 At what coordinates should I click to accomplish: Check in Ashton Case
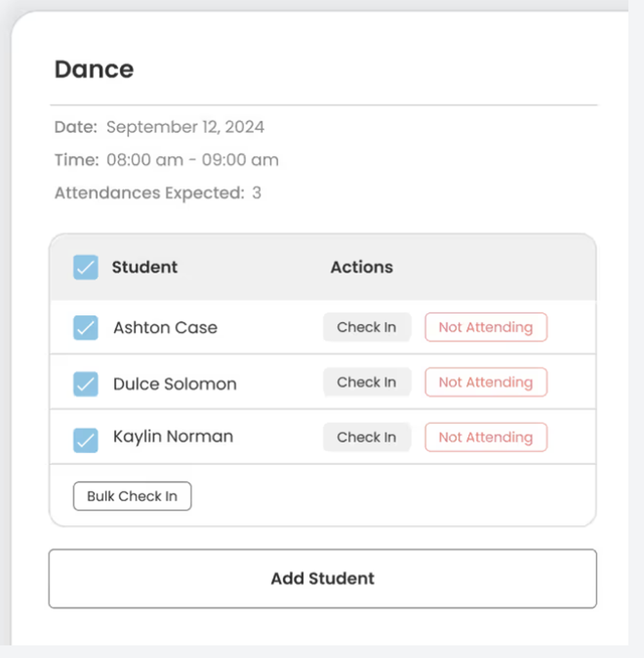click(x=366, y=327)
